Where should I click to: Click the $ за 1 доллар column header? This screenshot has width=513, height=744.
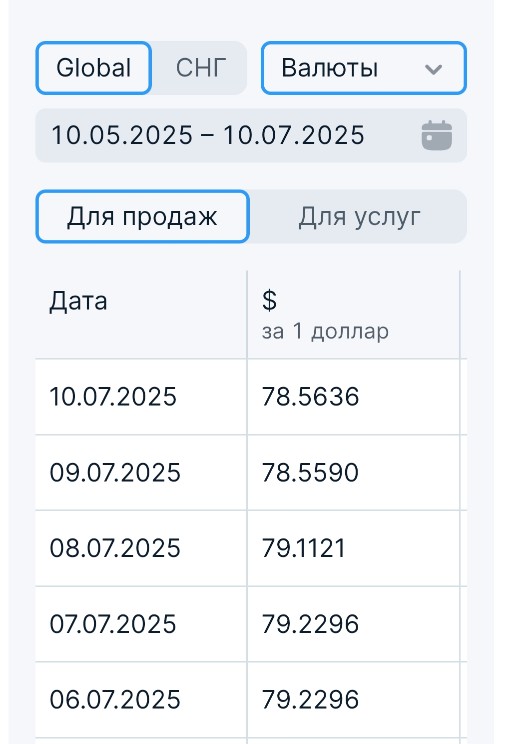click(354, 315)
